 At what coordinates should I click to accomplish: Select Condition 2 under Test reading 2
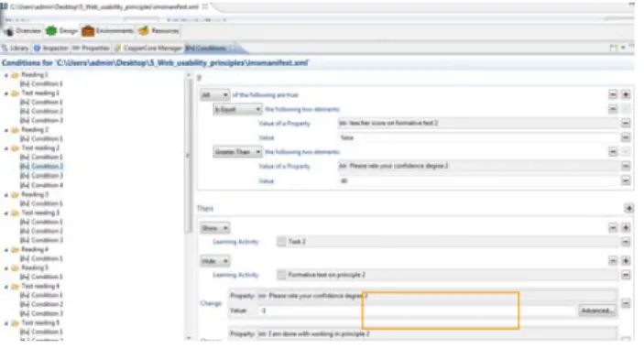tap(41, 167)
